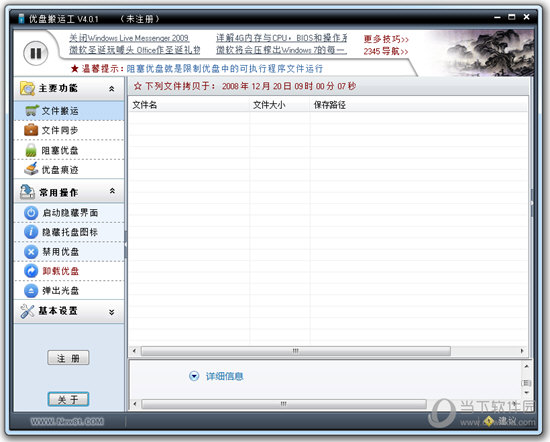The width and height of the screenshot is (550, 442).
Task: Maximize the 优盘搬运工 window
Action: pyautogui.click(x=512, y=17)
